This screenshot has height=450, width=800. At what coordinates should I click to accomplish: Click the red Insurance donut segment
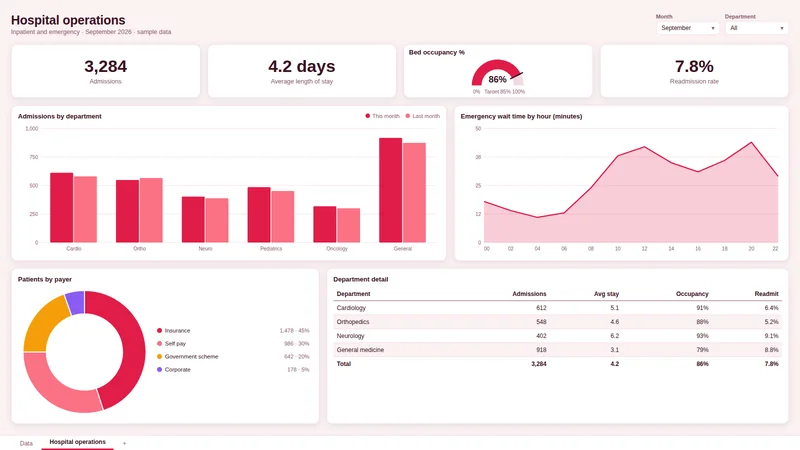(x=133, y=343)
